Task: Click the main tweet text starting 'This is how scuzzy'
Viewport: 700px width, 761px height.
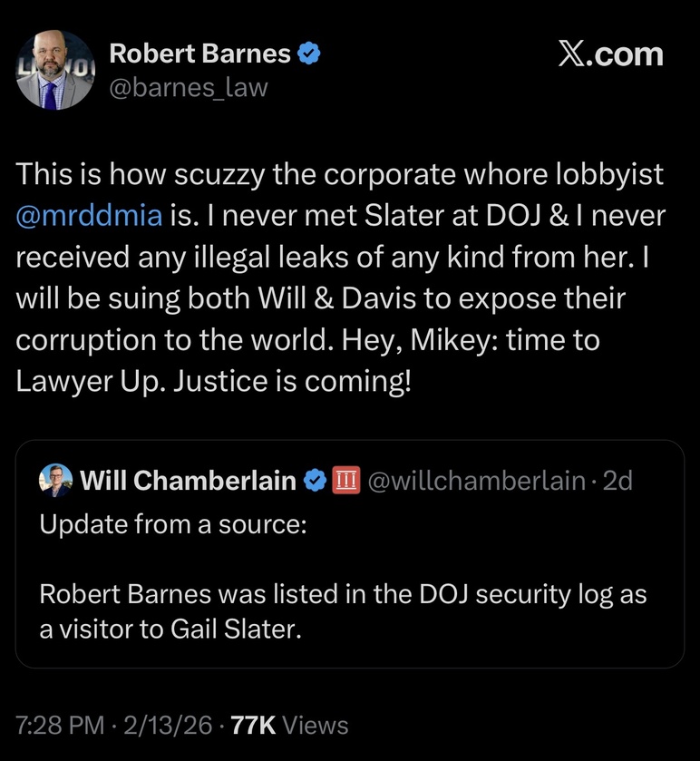Action: 340,176
